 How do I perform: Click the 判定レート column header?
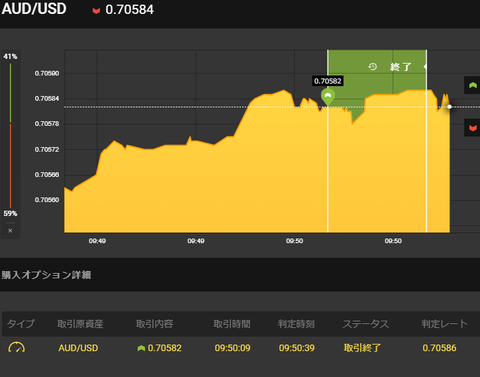[445, 324]
